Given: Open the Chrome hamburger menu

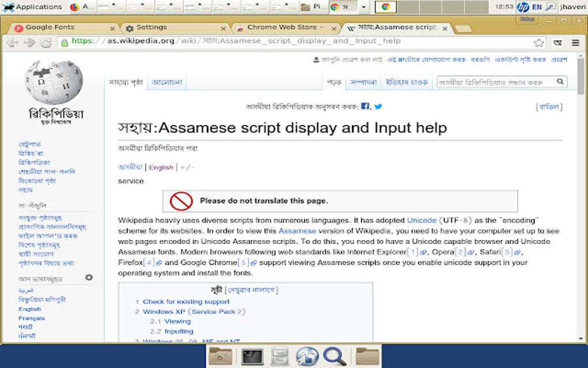Looking at the screenshot, I should tap(575, 43).
